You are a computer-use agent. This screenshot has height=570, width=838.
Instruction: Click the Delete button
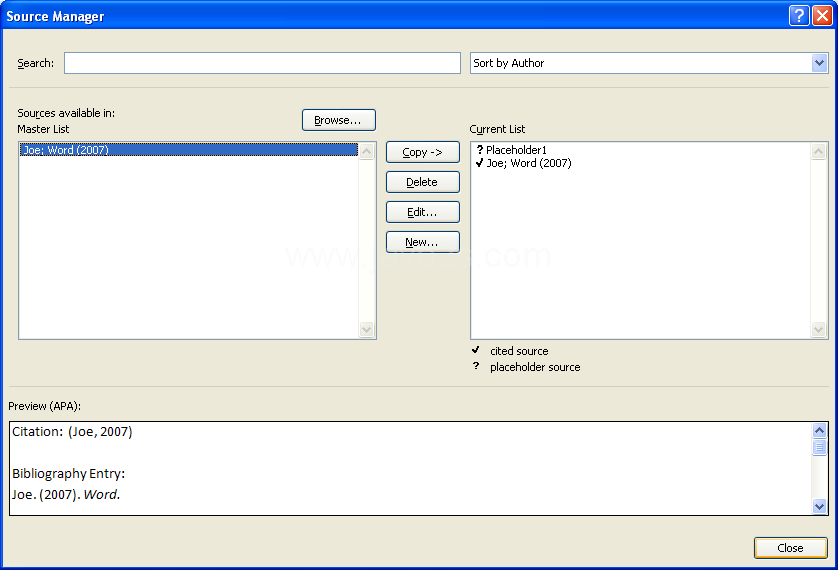tap(423, 182)
